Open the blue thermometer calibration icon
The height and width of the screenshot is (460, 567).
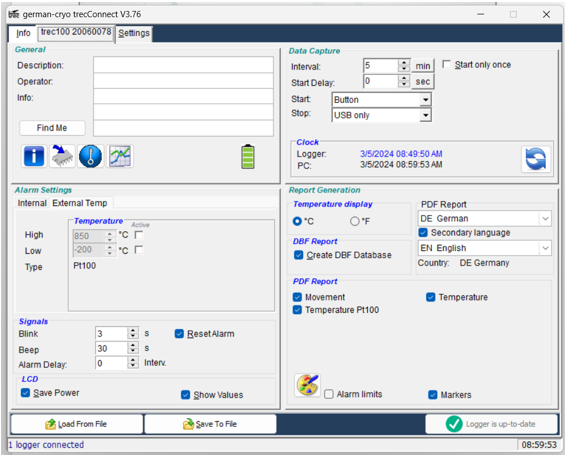90,156
